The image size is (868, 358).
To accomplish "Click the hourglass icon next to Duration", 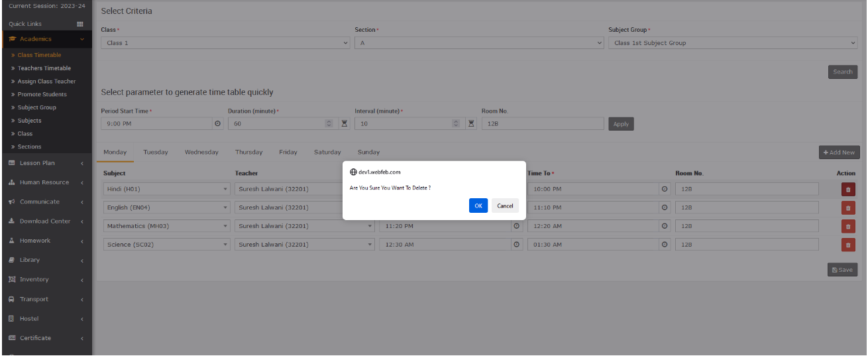I will click(x=345, y=124).
